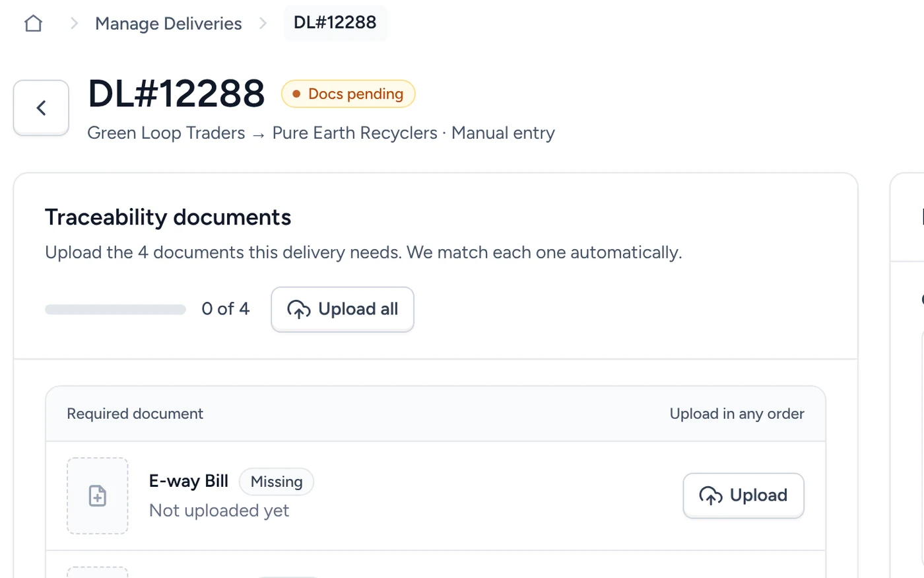Click the chevron after the home icon
The height and width of the screenshot is (578, 924).
74,24
